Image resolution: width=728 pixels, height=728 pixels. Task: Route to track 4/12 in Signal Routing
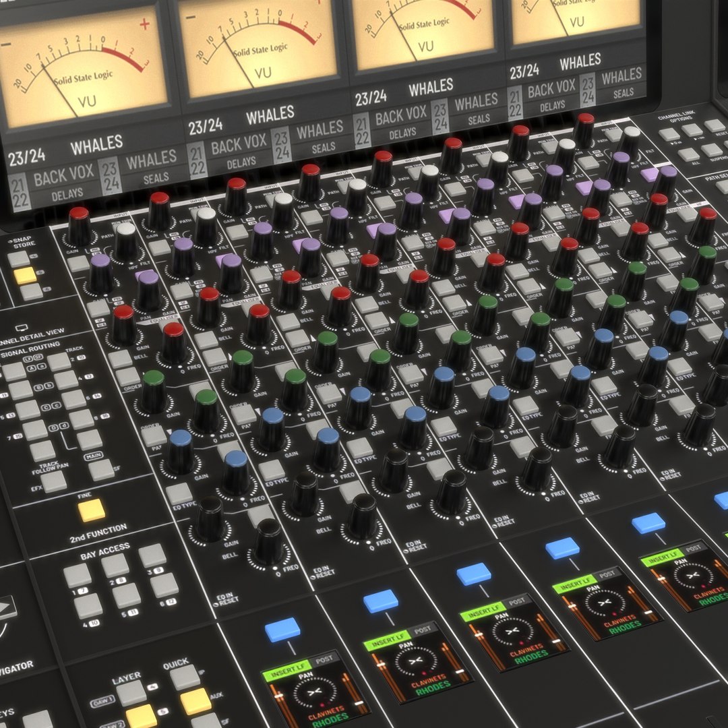point(66,380)
